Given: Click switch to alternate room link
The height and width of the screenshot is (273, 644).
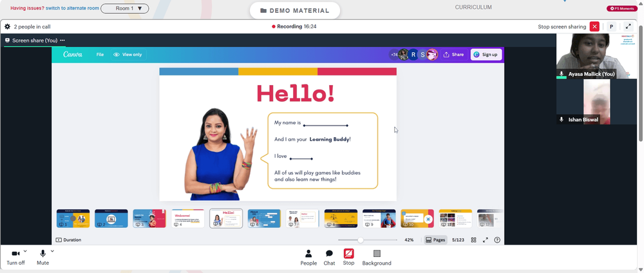Looking at the screenshot, I should click(x=72, y=8).
